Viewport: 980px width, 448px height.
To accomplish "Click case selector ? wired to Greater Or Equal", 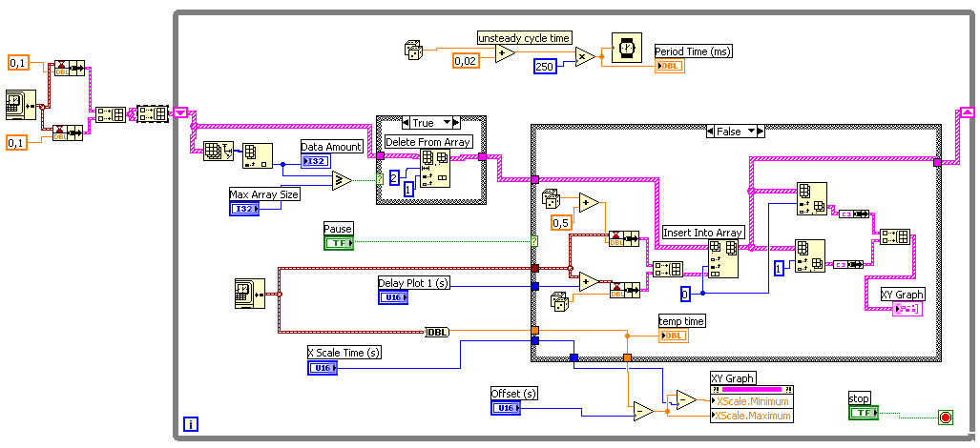I will click(380, 180).
